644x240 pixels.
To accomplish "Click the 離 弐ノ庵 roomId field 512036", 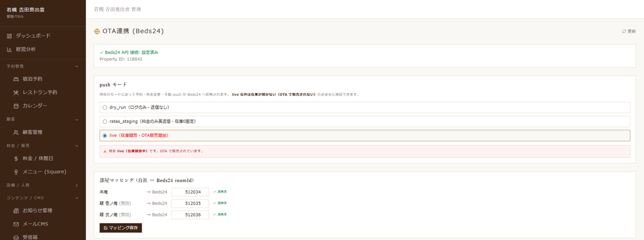I will (190, 214).
